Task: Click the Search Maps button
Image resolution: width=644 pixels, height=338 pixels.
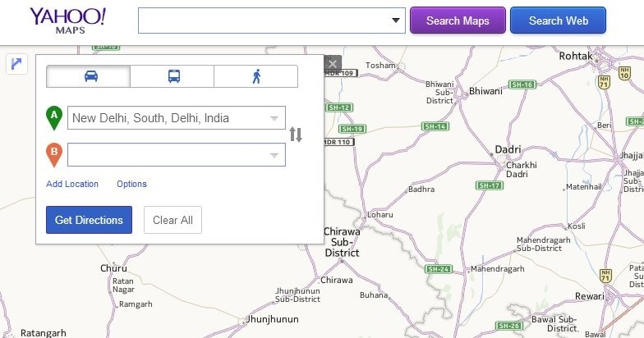Action: [458, 21]
